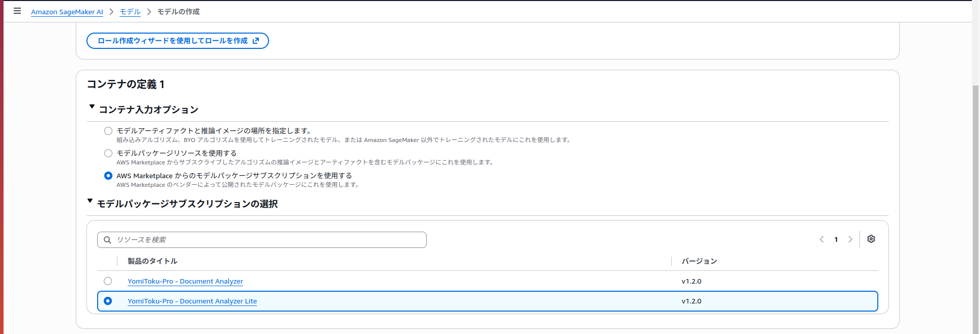This screenshot has height=334, width=980.
Task: Click ロール作成ウィザードを使用してロールを作成 button
Action: click(177, 41)
